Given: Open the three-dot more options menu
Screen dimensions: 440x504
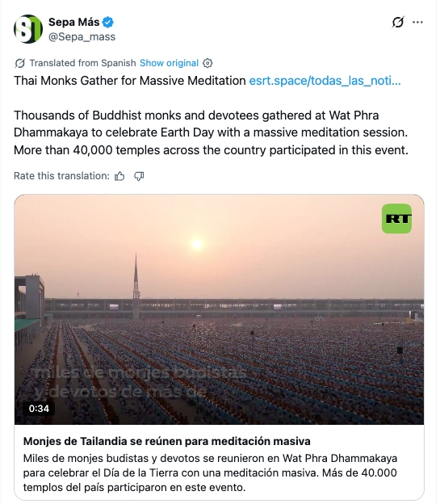Looking at the screenshot, I should [x=417, y=22].
